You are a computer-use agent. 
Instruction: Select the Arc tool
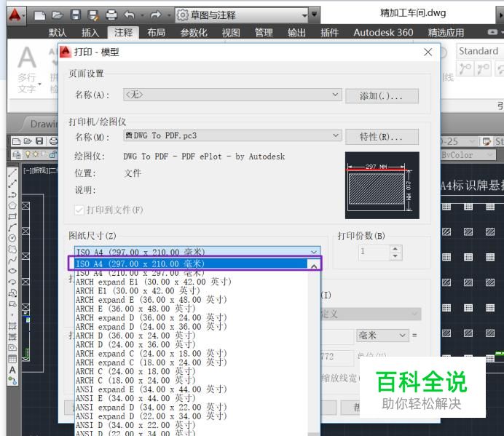click(x=12, y=228)
